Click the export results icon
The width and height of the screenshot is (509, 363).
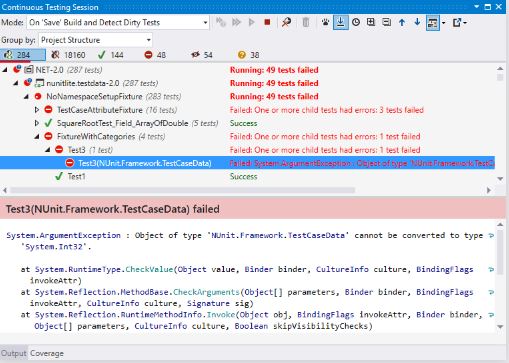click(457, 22)
